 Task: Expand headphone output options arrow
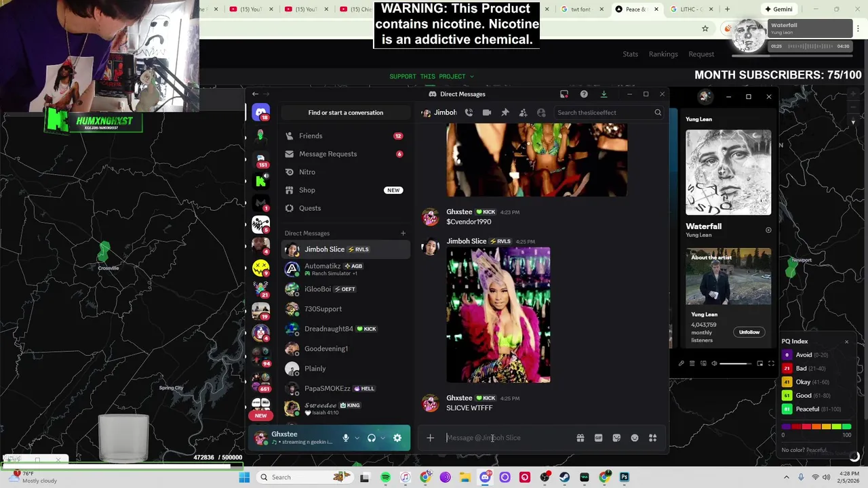(x=383, y=438)
